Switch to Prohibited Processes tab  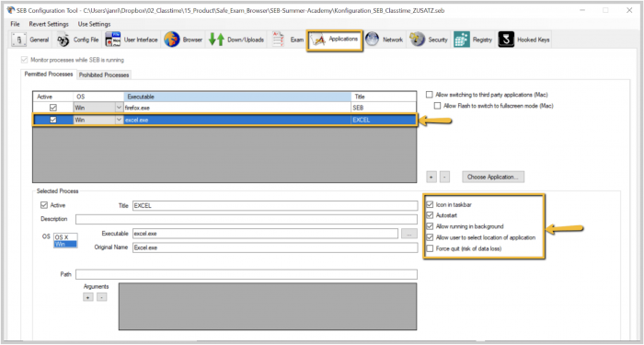(104, 75)
